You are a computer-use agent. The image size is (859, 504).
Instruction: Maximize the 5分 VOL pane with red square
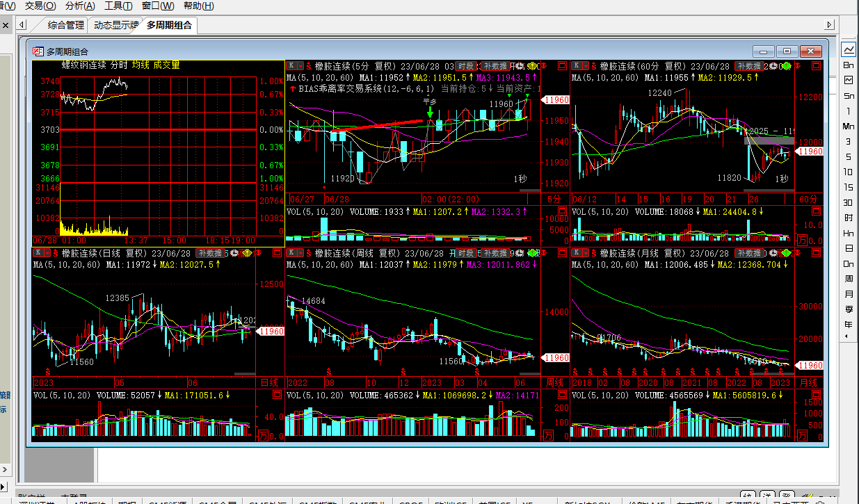click(562, 212)
